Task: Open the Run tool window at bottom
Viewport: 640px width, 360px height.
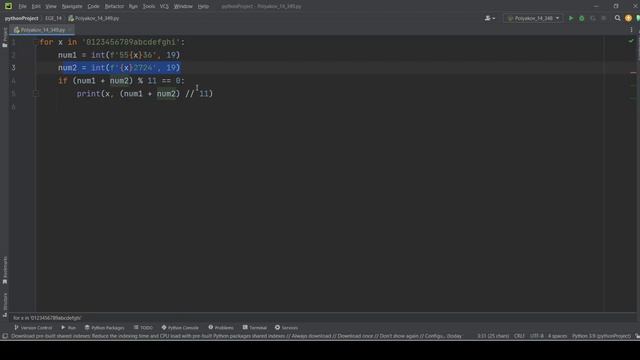Action: (69, 328)
